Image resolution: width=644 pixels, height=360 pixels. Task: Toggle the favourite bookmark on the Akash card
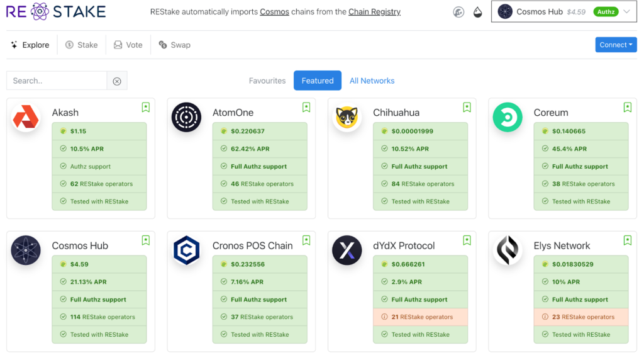coord(146,108)
